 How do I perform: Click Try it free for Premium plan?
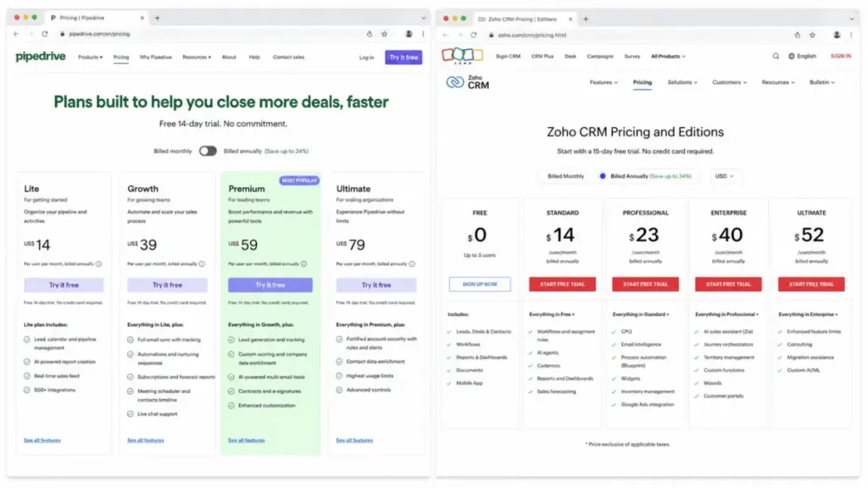coord(270,285)
